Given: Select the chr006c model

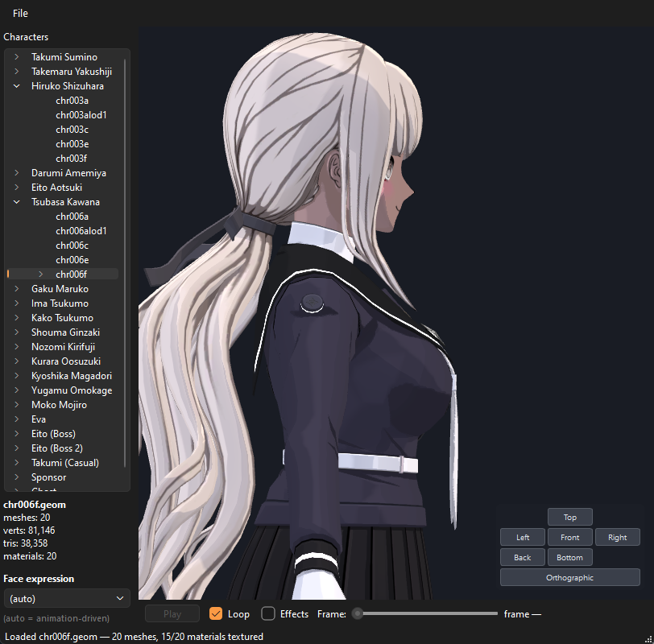Looking at the screenshot, I should point(72,245).
